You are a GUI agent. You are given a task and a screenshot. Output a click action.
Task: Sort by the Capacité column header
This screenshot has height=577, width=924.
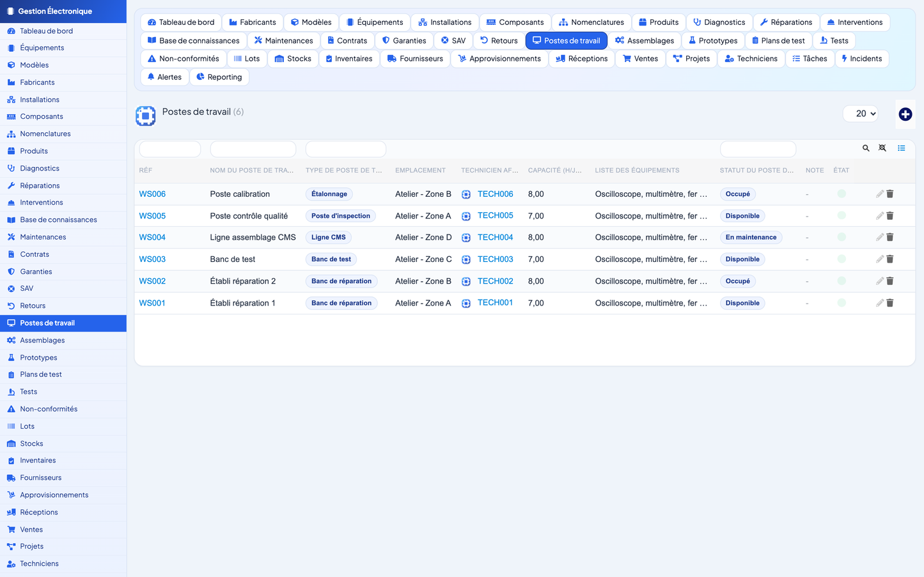point(555,171)
